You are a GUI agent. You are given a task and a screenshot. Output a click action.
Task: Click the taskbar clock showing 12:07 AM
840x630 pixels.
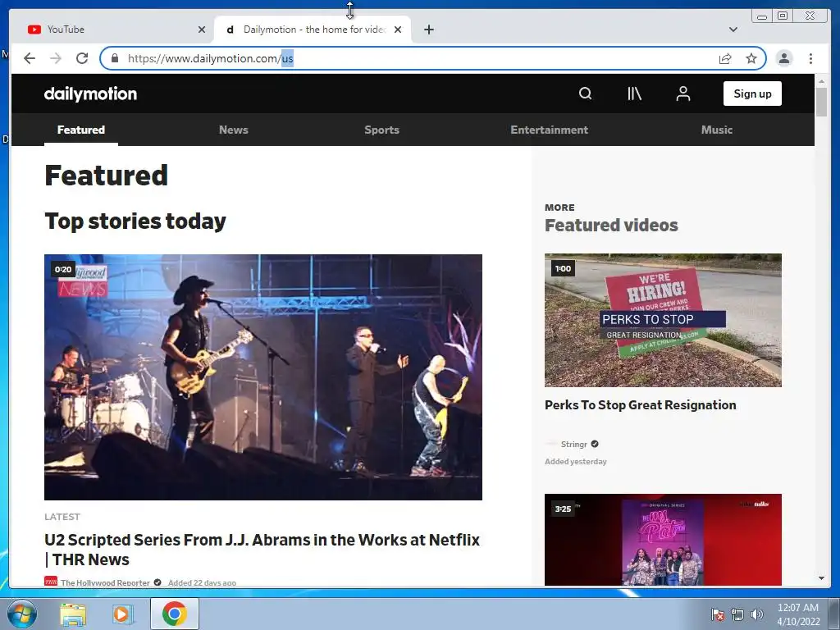[x=798, y=614]
